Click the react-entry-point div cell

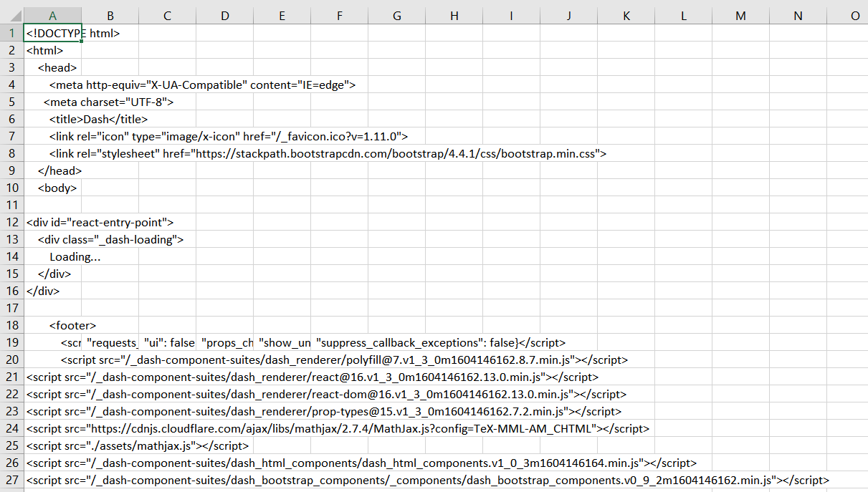(53, 222)
